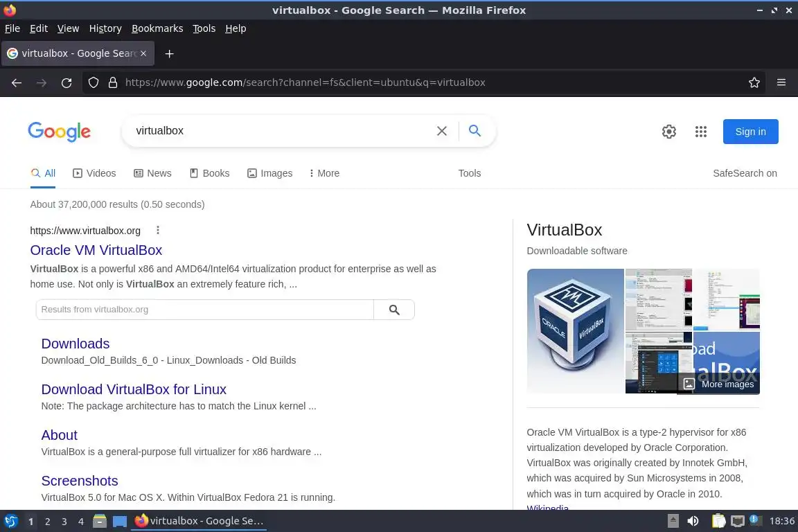Viewport: 798px width, 532px height.
Task: Expand the More search categories dropdown
Action: 324,173
